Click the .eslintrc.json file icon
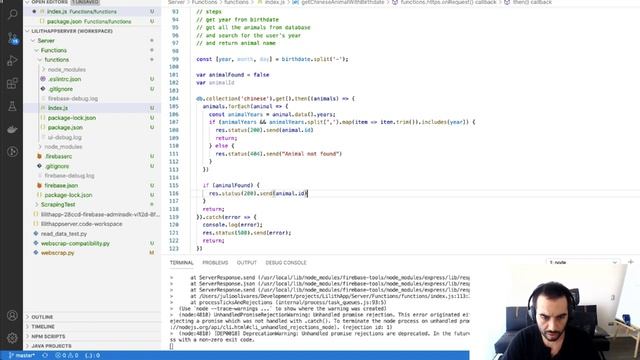The image size is (640, 360). pyautogui.click(x=43, y=79)
